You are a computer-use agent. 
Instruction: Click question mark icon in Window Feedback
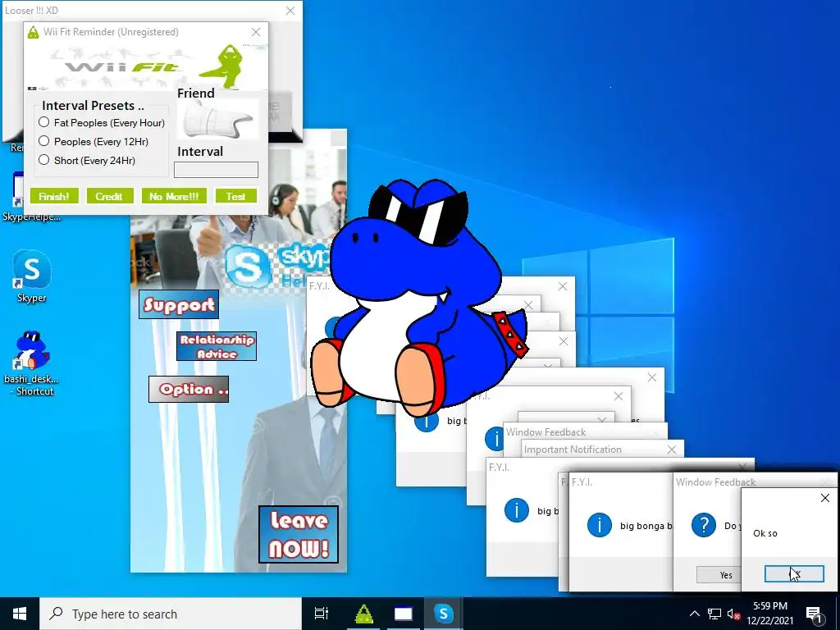tap(703, 525)
